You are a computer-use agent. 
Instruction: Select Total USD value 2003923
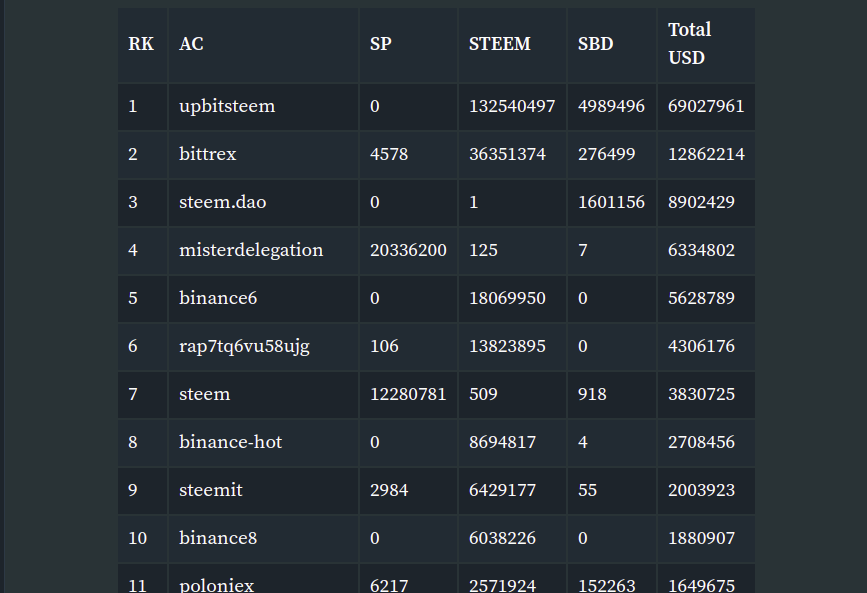pyautogui.click(x=701, y=490)
